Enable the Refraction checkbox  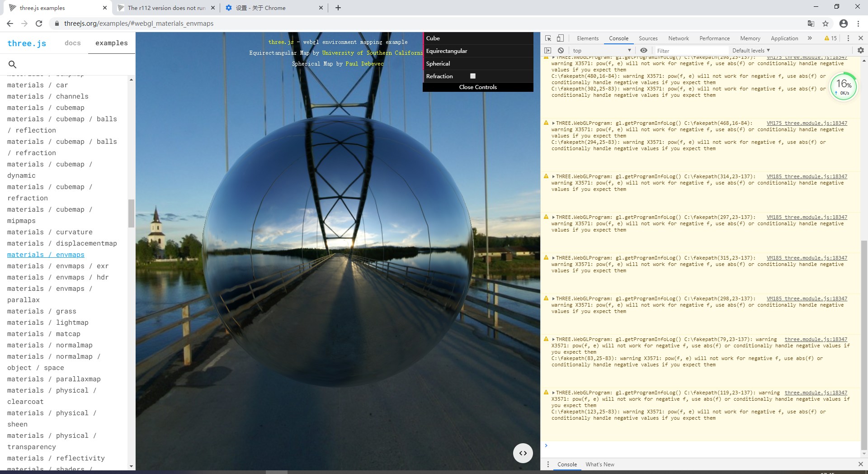coord(473,76)
